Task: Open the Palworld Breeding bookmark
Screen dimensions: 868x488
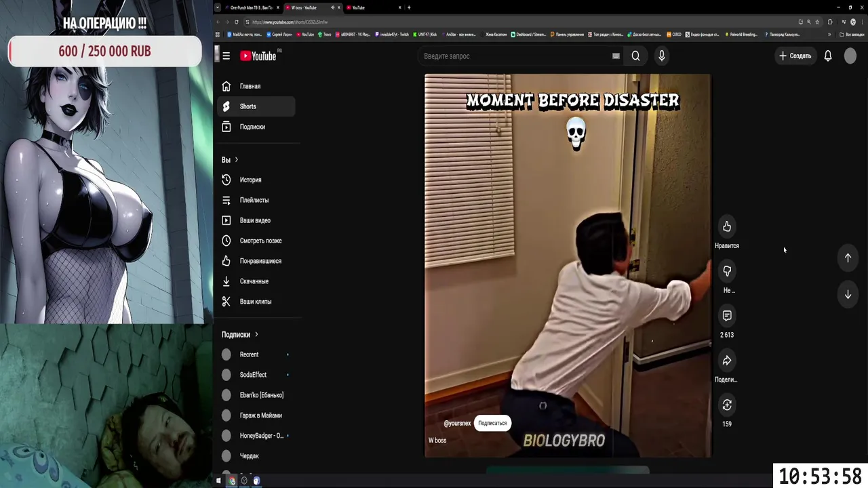Action: 741,35
